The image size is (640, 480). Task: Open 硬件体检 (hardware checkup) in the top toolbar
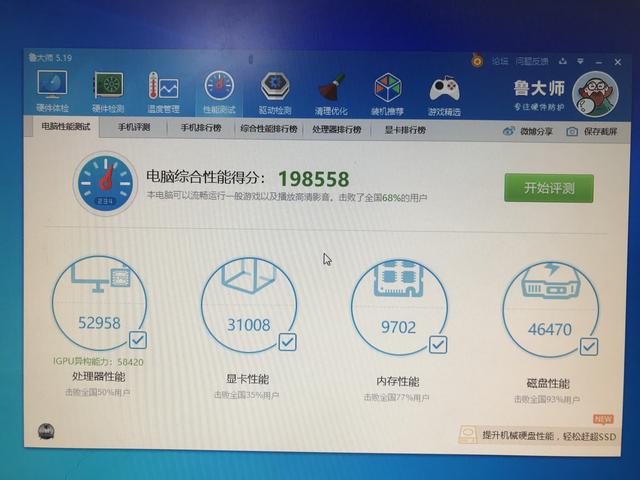[52, 91]
